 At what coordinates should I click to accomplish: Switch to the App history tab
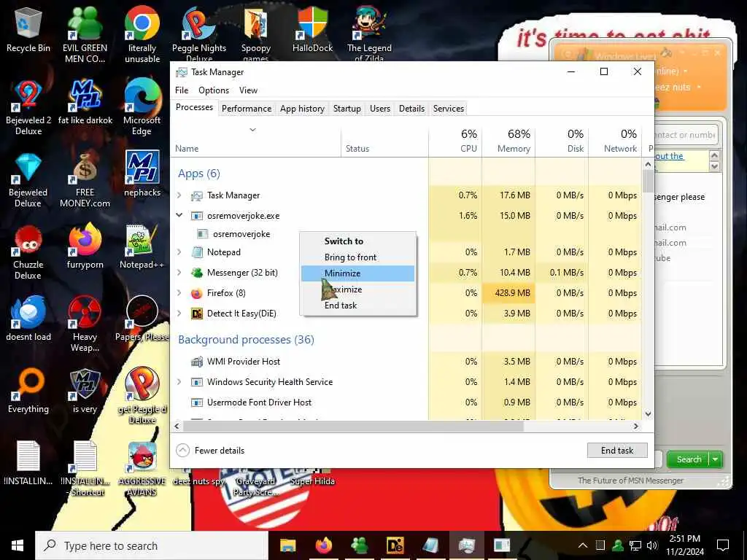click(302, 109)
